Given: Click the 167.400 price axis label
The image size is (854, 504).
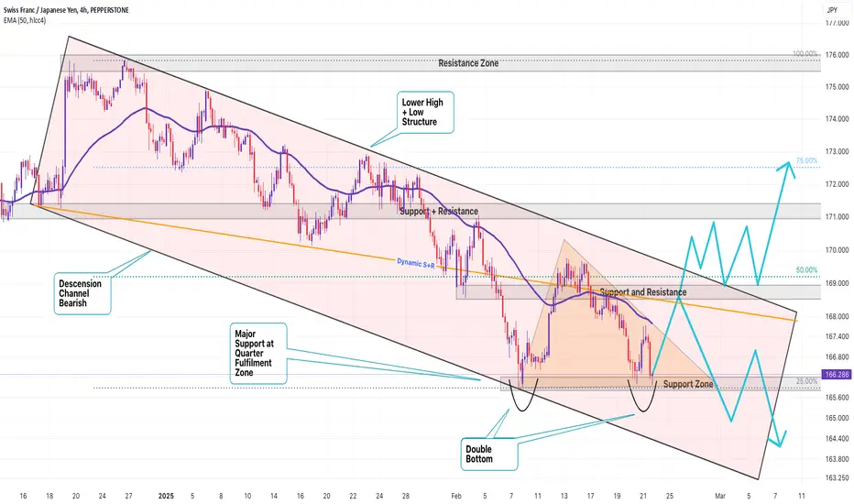Looking at the screenshot, I should point(838,336).
